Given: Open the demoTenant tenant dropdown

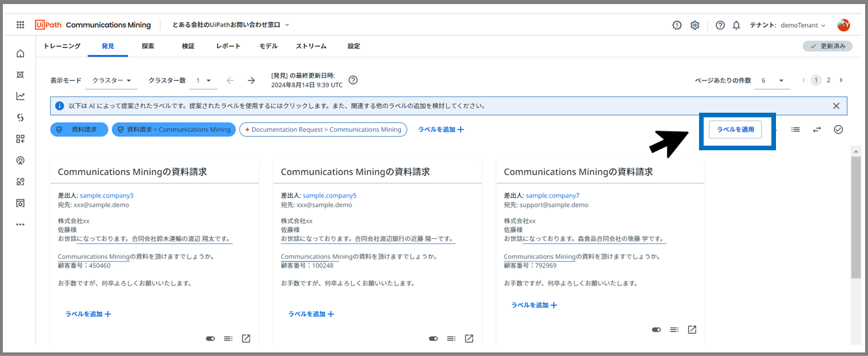Looking at the screenshot, I should (804, 25).
